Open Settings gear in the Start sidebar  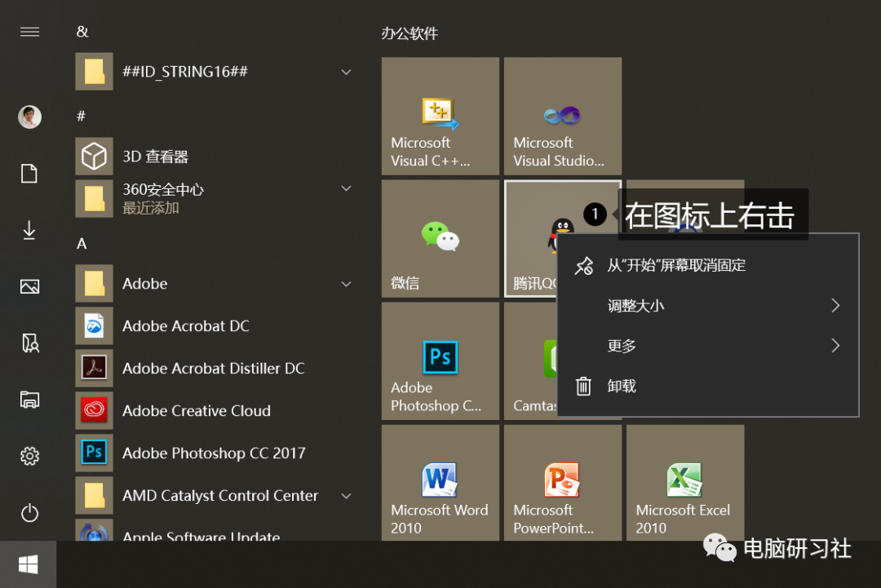(x=30, y=456)
